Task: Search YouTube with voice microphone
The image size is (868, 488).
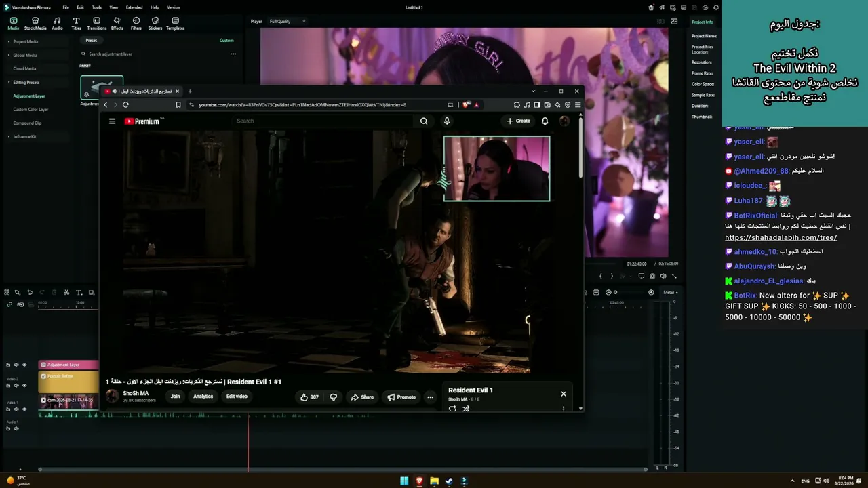Action: tap(446, 121)
